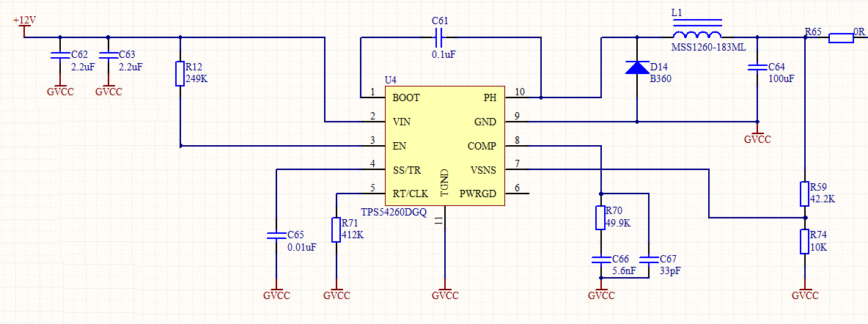Click the L1 designator text

[x=677, y=12]
